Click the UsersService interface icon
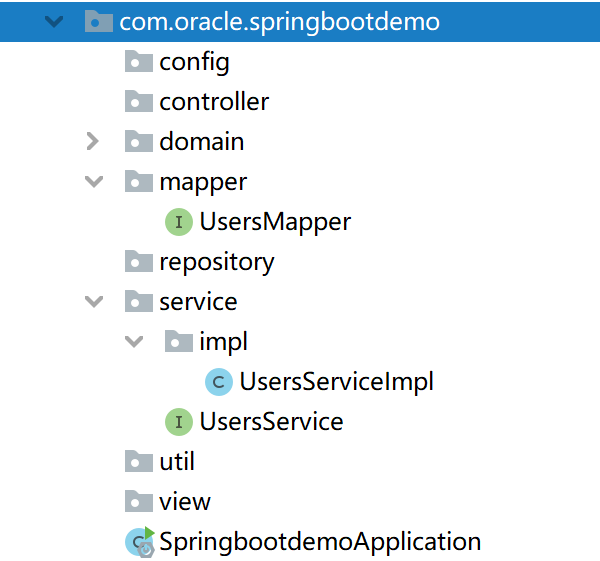This screenshot has width=600, height=561. pyautogui.click(x=178, y=422)
